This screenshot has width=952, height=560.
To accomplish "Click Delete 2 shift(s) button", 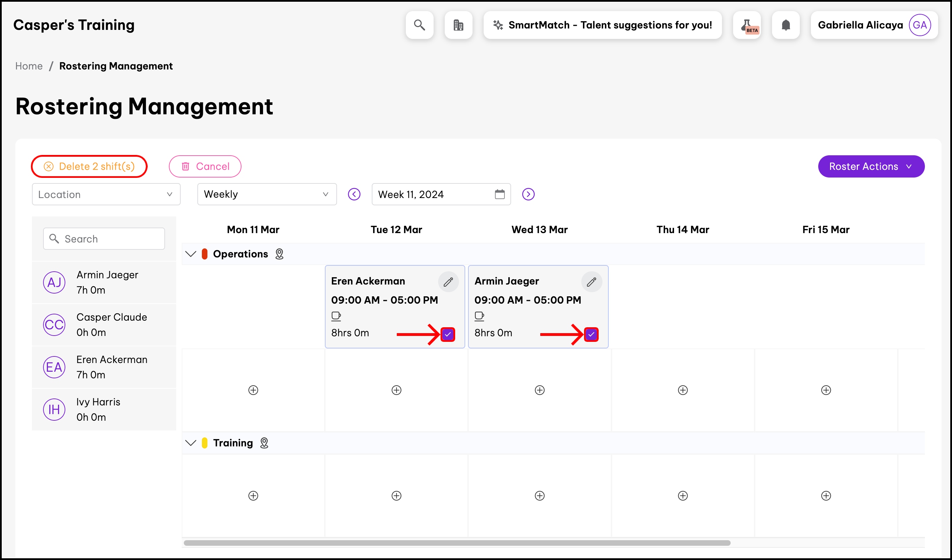I will click(x=89, y=166).
